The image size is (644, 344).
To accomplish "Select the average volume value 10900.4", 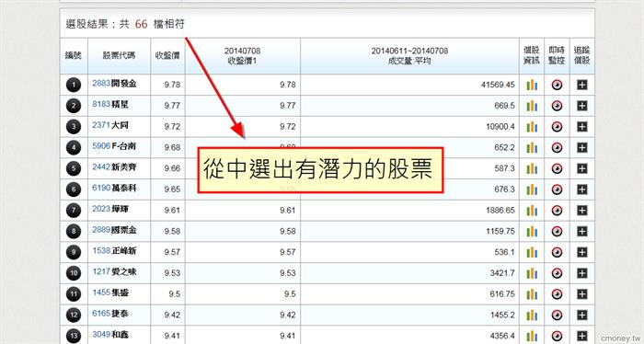I will [x=500, y=127].
